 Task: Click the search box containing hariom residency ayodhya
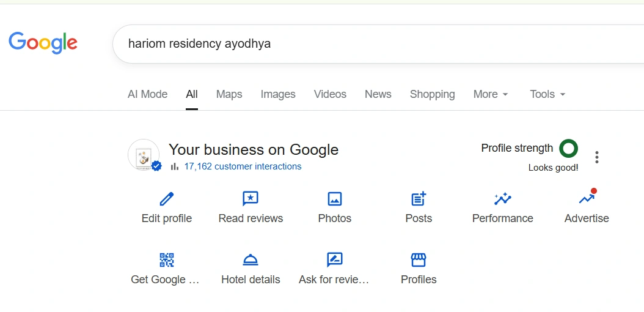367,44
